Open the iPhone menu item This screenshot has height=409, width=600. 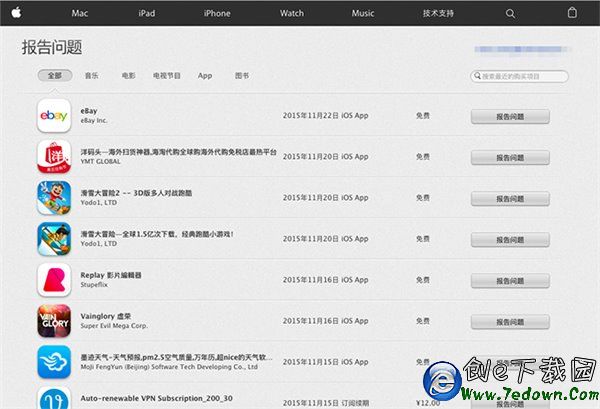(x=217, y=13)
